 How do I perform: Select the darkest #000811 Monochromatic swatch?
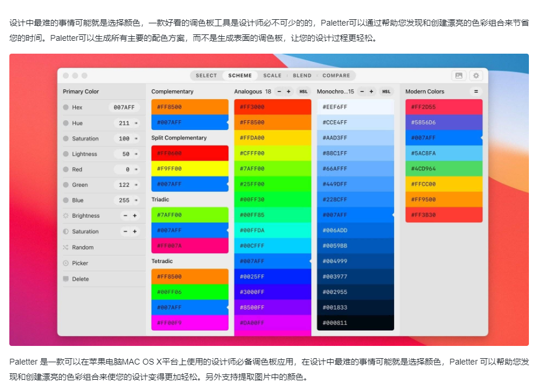tap(355, 323)
